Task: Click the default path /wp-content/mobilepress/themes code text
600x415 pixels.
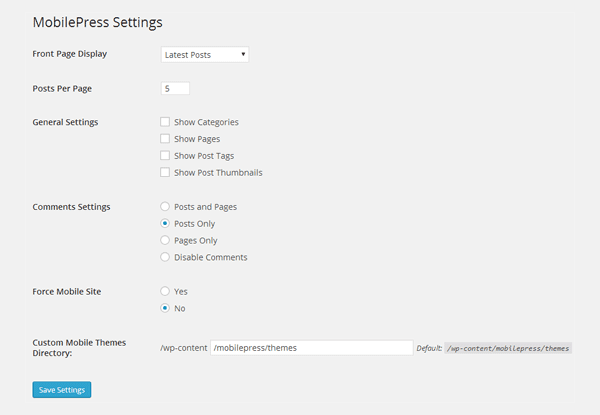Action: (508, 348)
